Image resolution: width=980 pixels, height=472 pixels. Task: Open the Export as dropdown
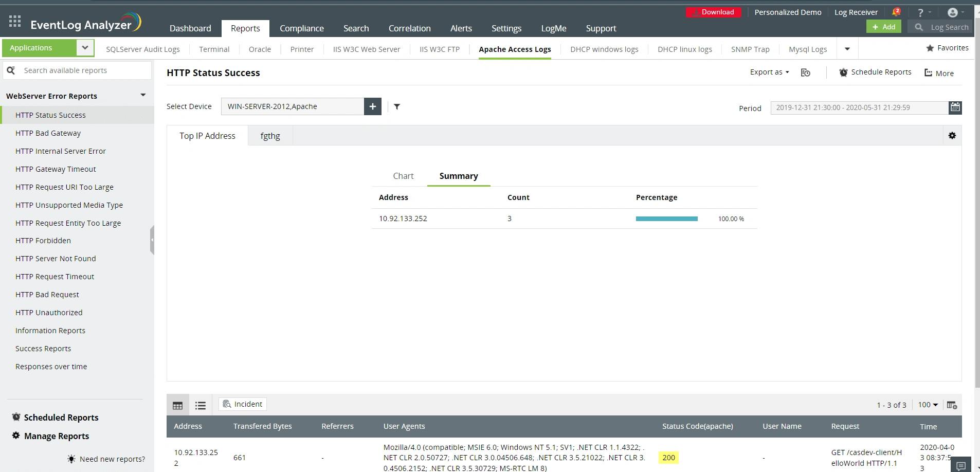pos(770,72)
